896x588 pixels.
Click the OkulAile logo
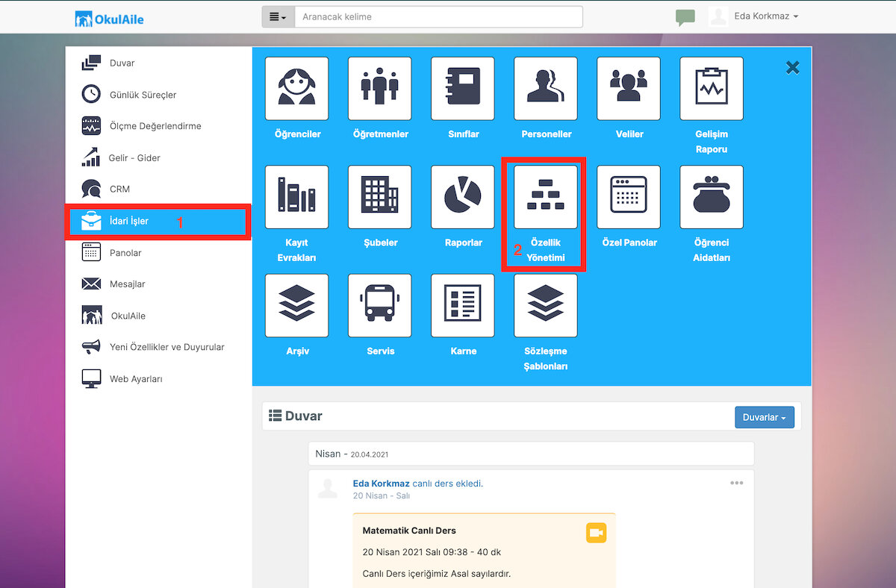110,18
